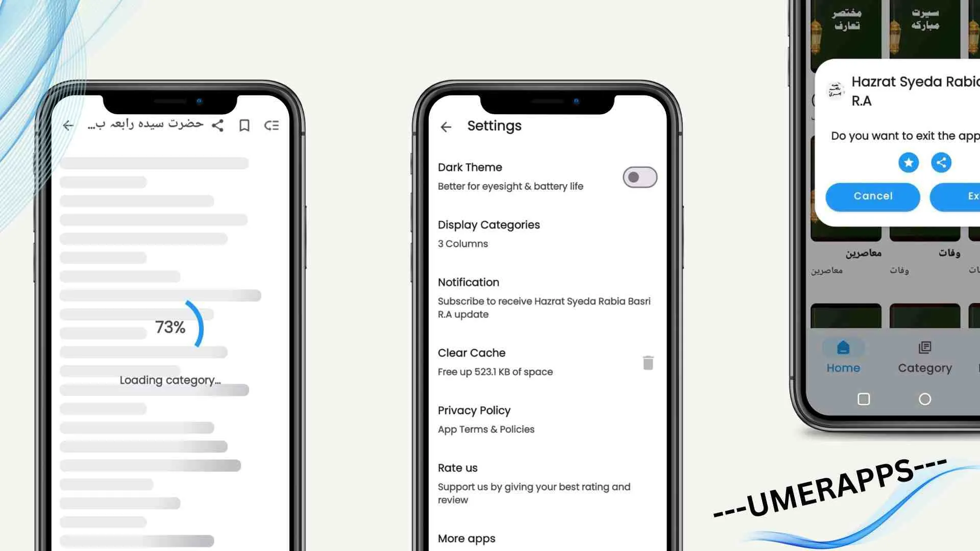Viewport: 980px width, 551px height.
Task: Tap the Category tab icon
Action: (924, 347)
